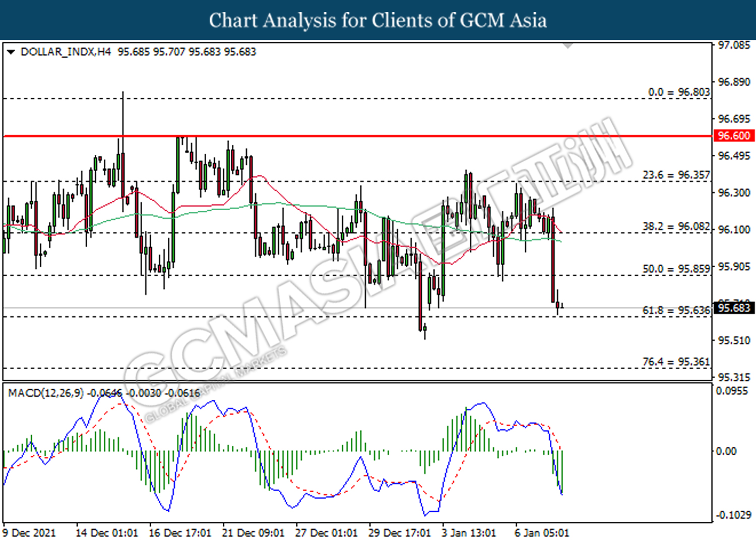
Task: Click the OHLC values 95.685 95.707
Action: click(x=152, y=52)
